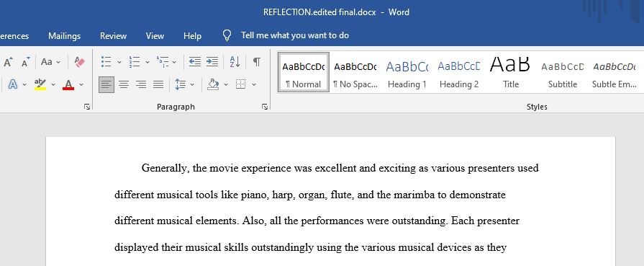Click the lightbulb Tell Me icon

(227, 35)
